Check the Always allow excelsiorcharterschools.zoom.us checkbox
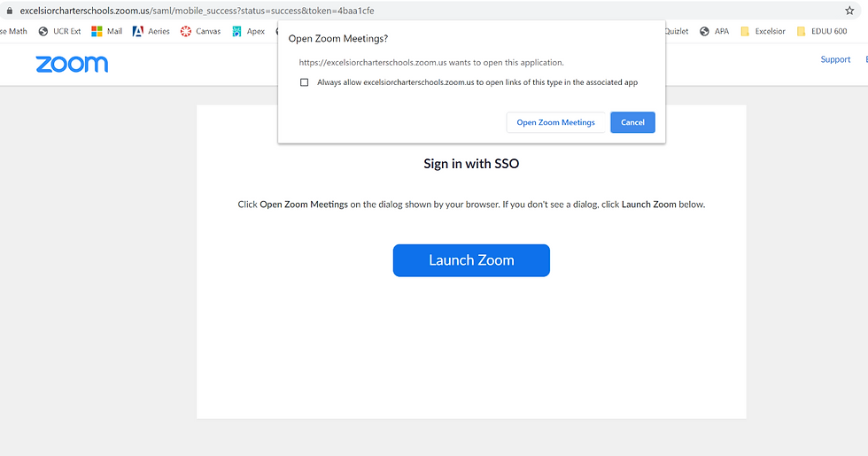 click(304, 82)
